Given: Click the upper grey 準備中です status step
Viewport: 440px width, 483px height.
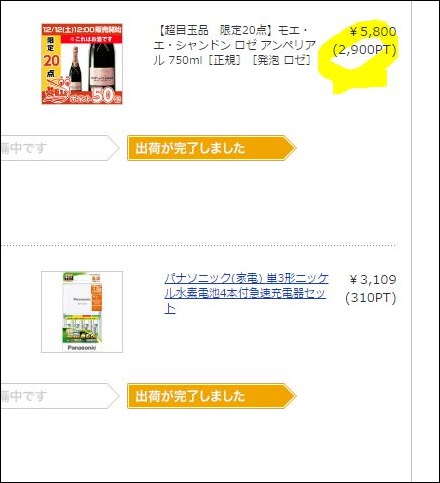Looking at the screenshot, I should click(60, 148).
